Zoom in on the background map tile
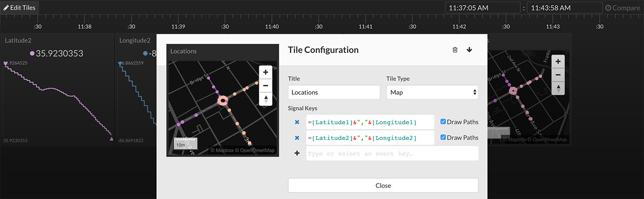 click(558, 62)
